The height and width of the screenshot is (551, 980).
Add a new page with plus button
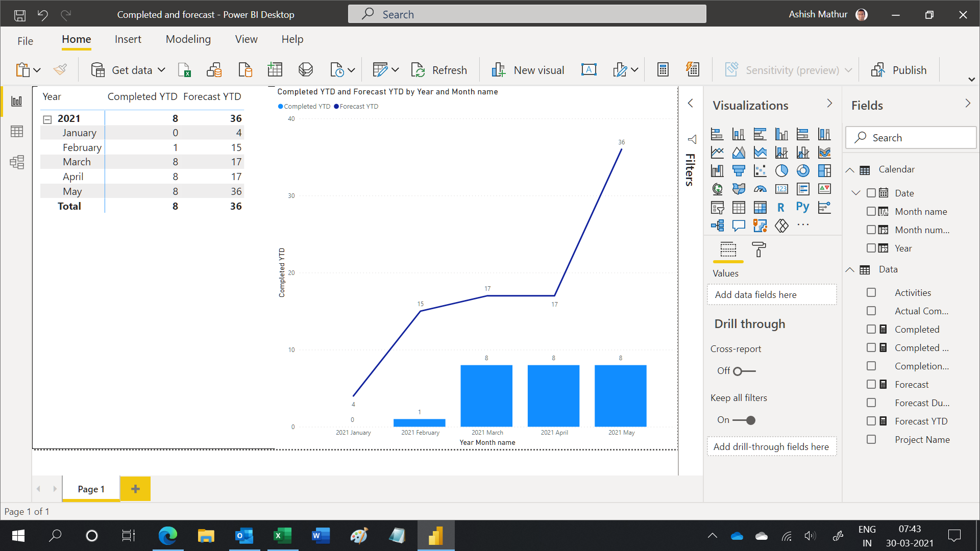tap(135, 489)
